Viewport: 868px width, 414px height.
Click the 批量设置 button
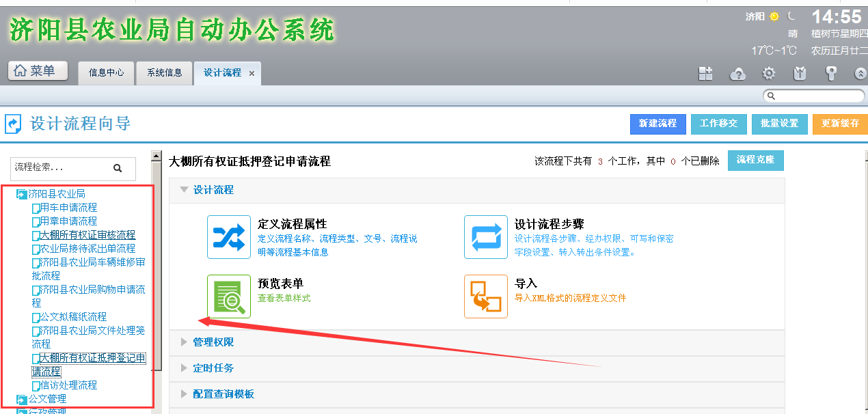(779, 124)
